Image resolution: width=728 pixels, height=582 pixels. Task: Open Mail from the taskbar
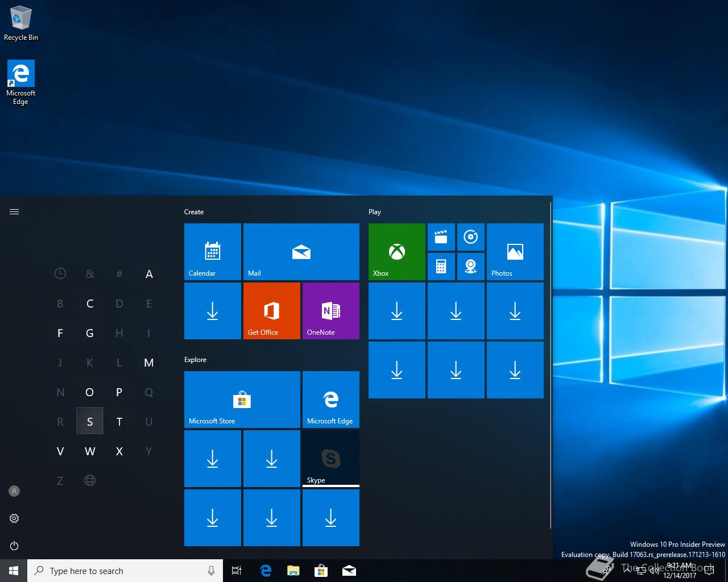tap(349, 571)
